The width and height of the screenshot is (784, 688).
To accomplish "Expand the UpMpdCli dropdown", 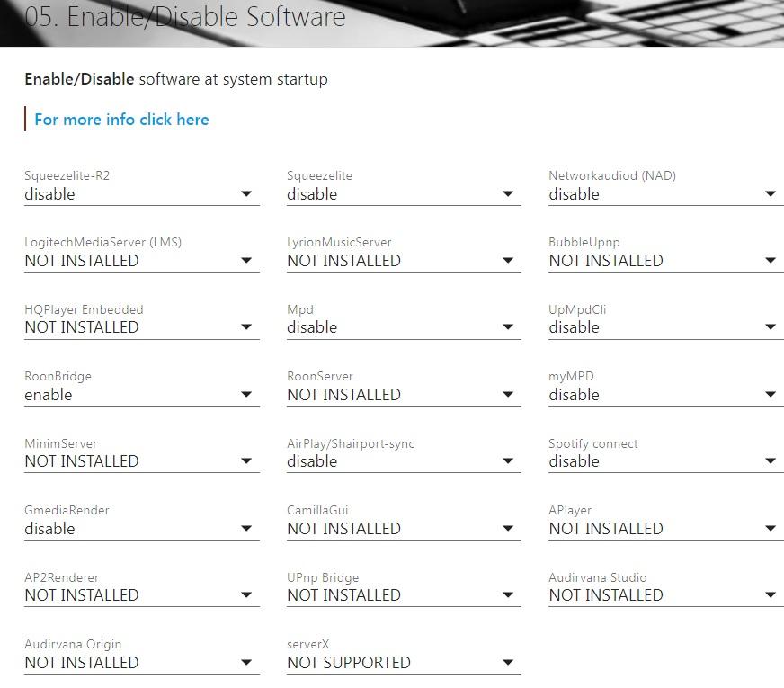I will coord(666,327).
